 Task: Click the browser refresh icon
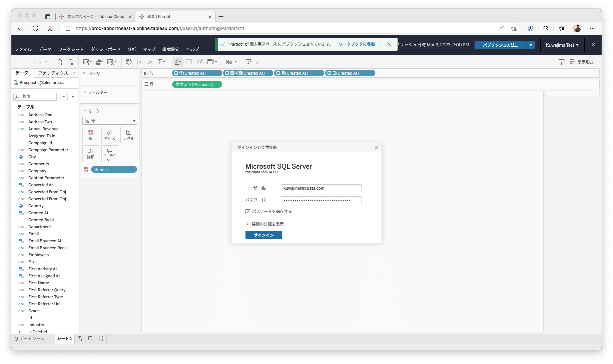(x=35, y=28)
